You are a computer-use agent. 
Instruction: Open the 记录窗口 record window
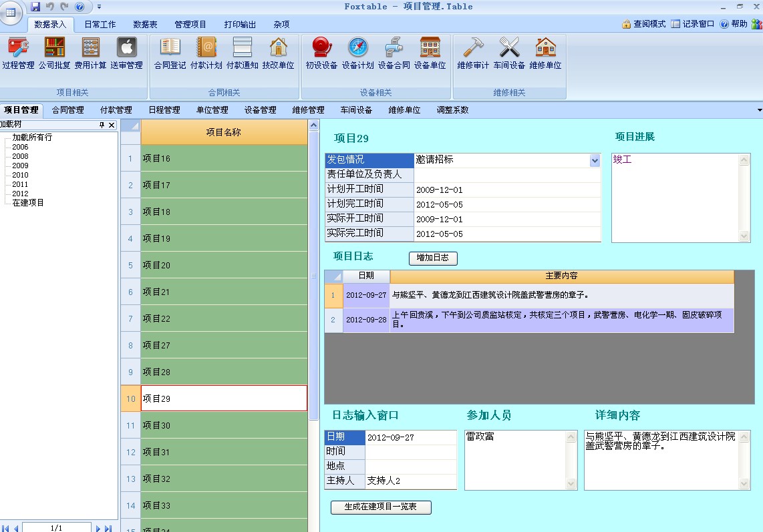pos(692,24)
